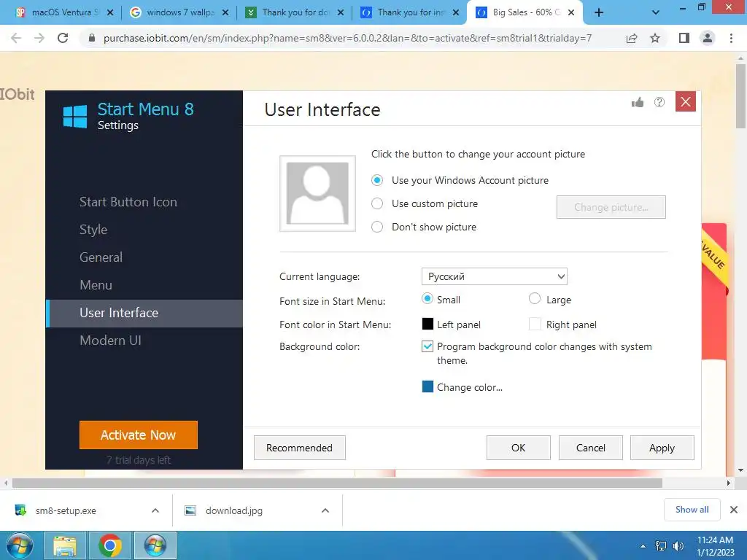Click the volume speaker tray icon
Screen dimensions: 747x560
pos(678,546)
